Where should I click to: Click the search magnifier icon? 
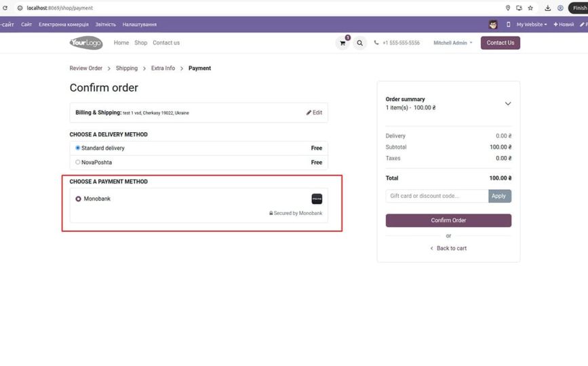pyautogui.click(x=359, y=43)
